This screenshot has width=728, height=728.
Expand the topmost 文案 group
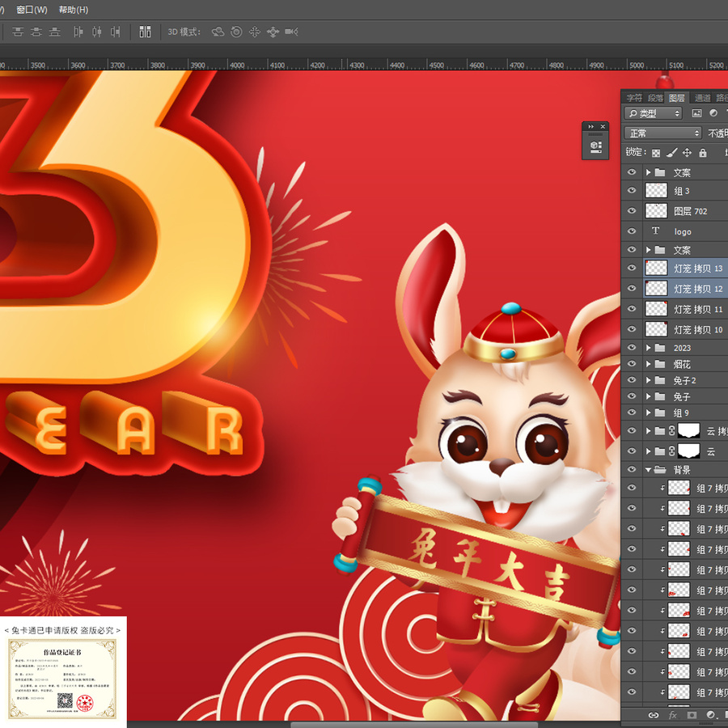[648, 172]
